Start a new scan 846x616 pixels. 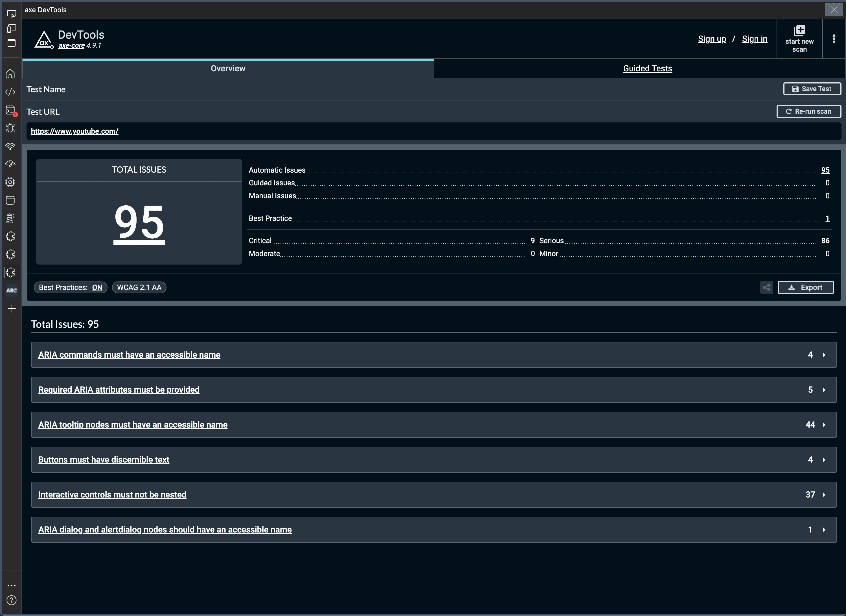(x=799, y=39)
